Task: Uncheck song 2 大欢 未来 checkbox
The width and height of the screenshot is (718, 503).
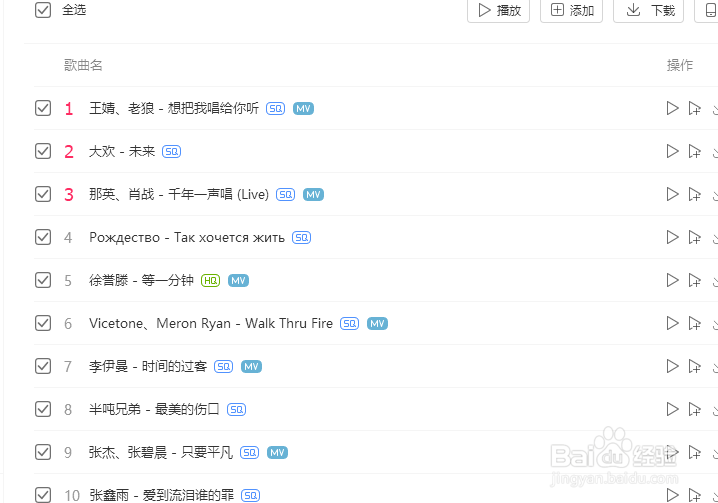Action: click(x=43, y=151)
